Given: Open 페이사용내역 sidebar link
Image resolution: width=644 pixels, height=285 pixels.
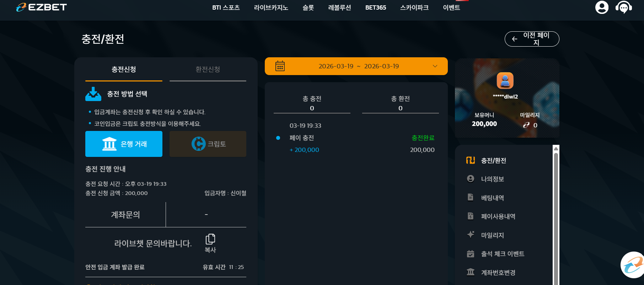Looking at the screenshot, I should (x=498, y=216).
